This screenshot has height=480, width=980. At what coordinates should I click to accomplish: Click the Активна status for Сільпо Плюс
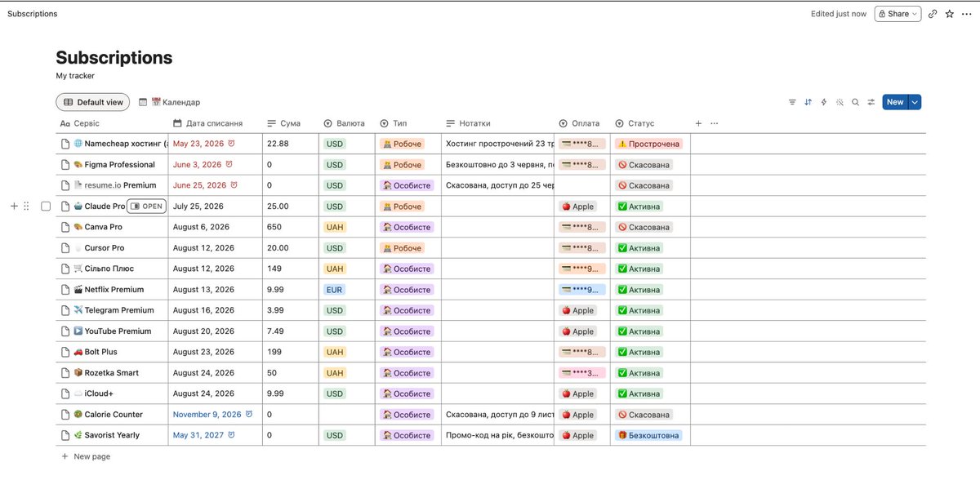point(639,269)
